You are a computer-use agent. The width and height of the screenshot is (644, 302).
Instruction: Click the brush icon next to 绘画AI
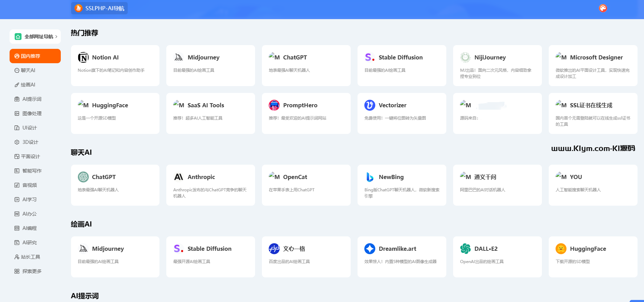17,85
